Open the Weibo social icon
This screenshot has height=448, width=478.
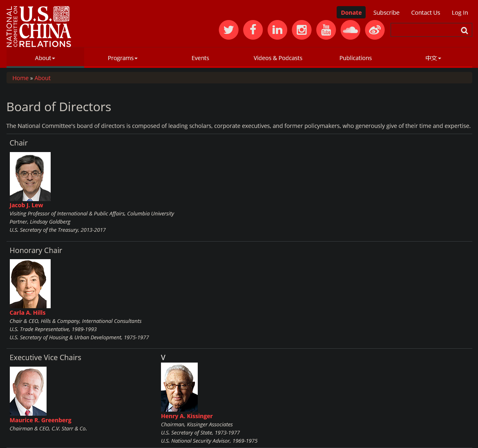(x=375, y=30)
